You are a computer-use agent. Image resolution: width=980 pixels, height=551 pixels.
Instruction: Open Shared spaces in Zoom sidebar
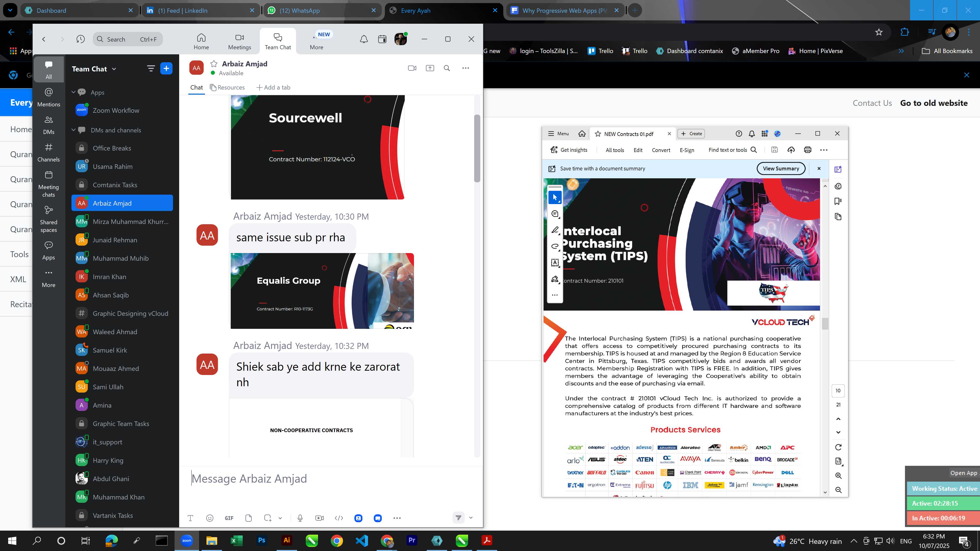click(x=48, y=219)
